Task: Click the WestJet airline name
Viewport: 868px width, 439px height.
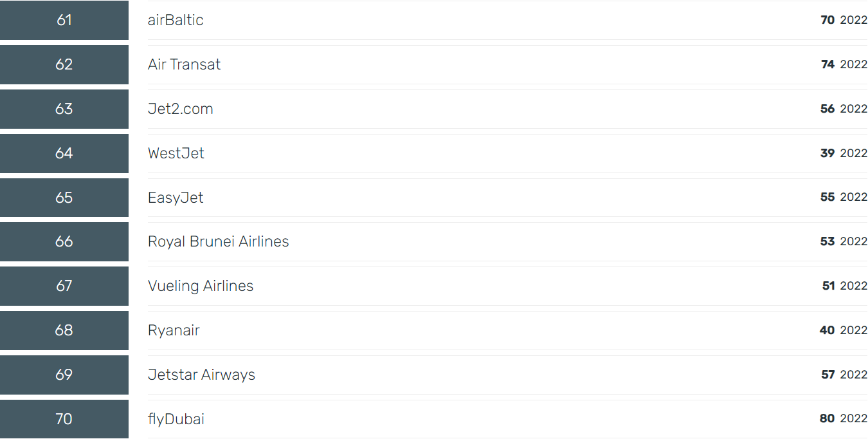Action: [176, 153]
